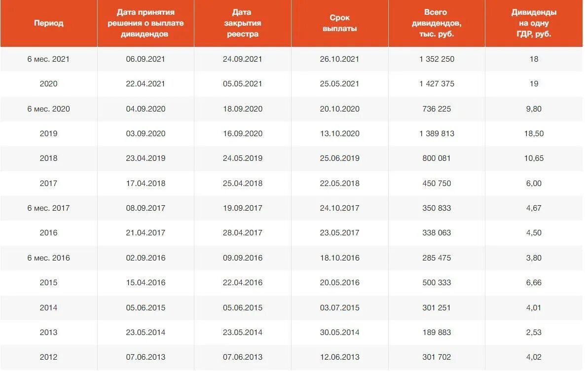
Task: Select the dividend per GDR value 6,00
Action: click(x=534, y=184)
